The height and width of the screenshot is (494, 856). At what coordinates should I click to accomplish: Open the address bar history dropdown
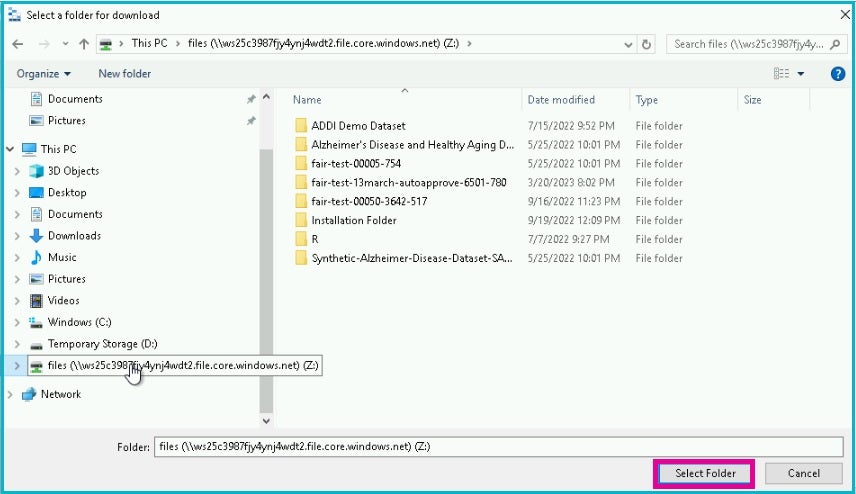tap(628, 45)
